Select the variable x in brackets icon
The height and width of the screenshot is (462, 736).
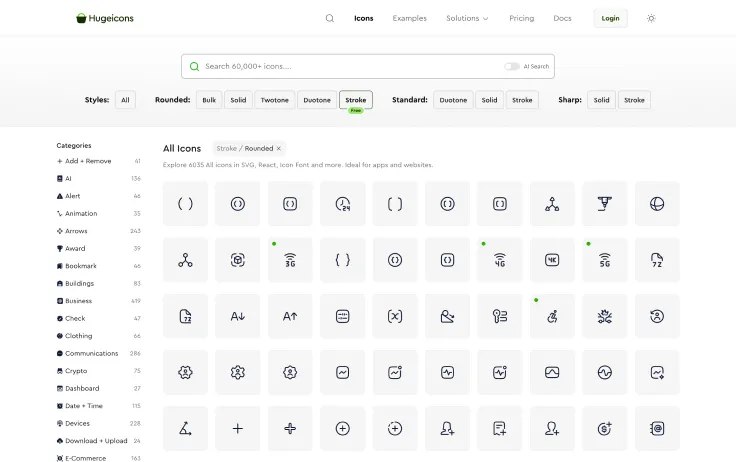point(395,316)
